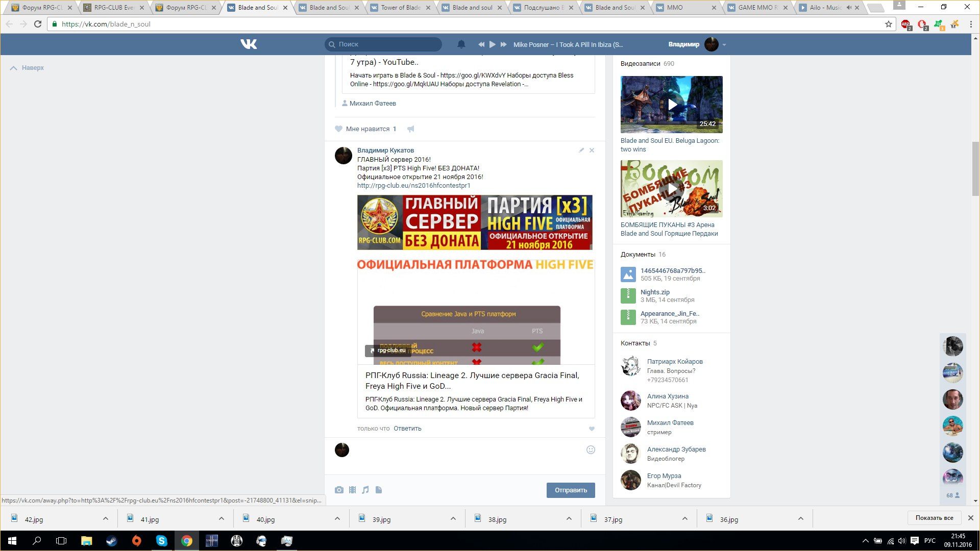Click Ответить reply link
The image size is (980, 551).
click(x=407, y=429)
